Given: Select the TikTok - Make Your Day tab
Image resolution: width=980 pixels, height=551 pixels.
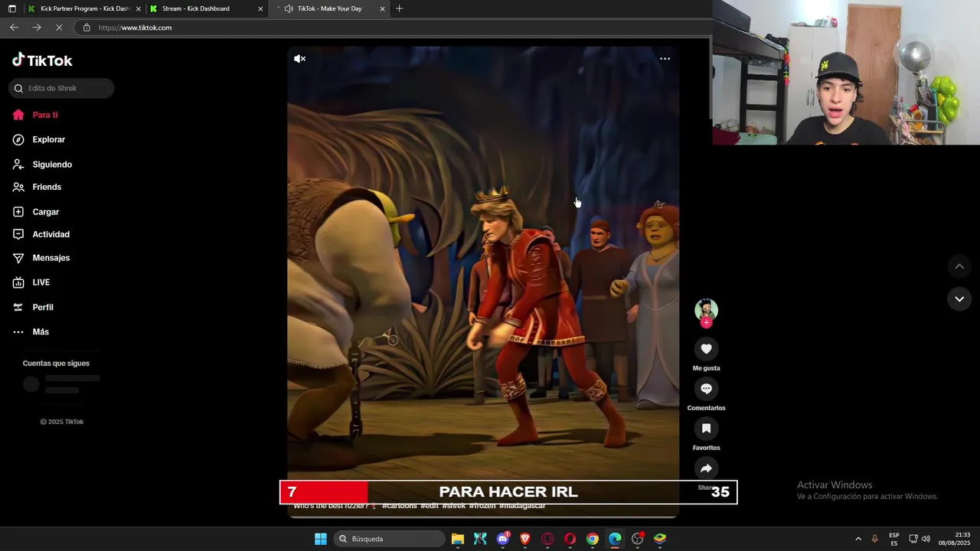Looking at the screenshot, I should click(329, 8).
